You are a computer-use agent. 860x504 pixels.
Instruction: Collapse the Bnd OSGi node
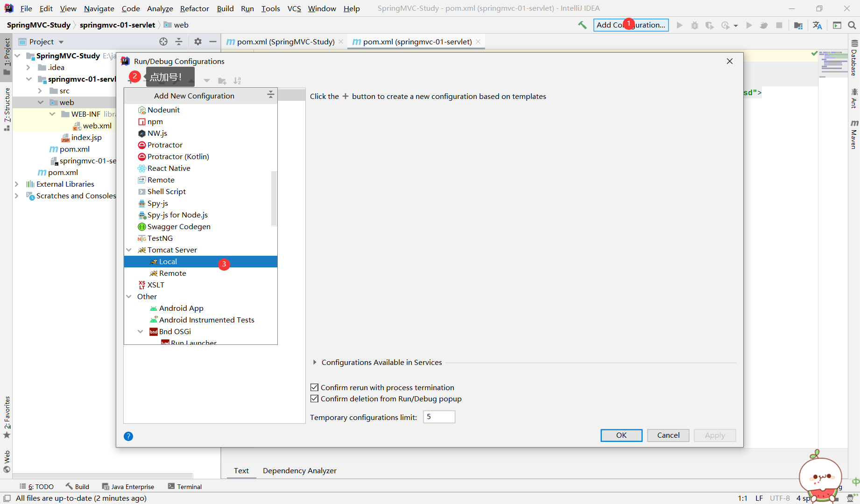pos(141,331)
